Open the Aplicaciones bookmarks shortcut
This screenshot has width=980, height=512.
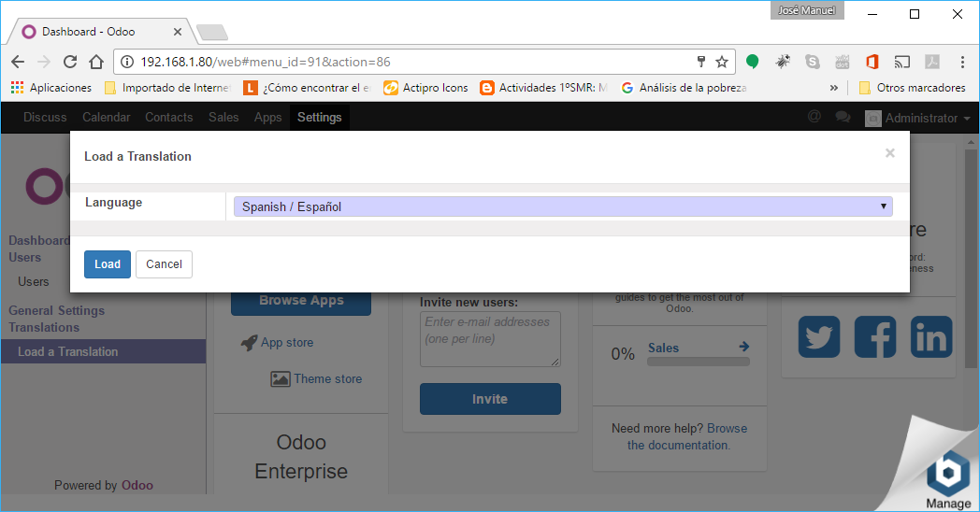(50, 88)
